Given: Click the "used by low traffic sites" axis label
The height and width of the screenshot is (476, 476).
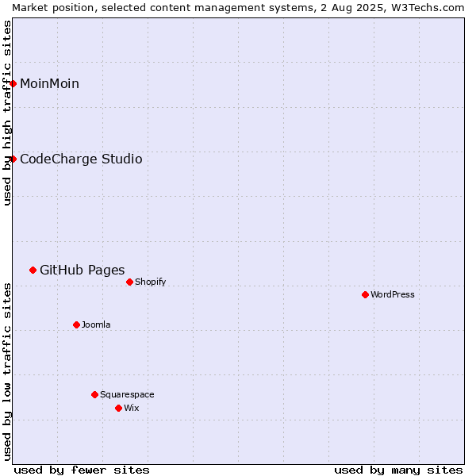Looking at the screenshot, I should click(x=7, y=372).
